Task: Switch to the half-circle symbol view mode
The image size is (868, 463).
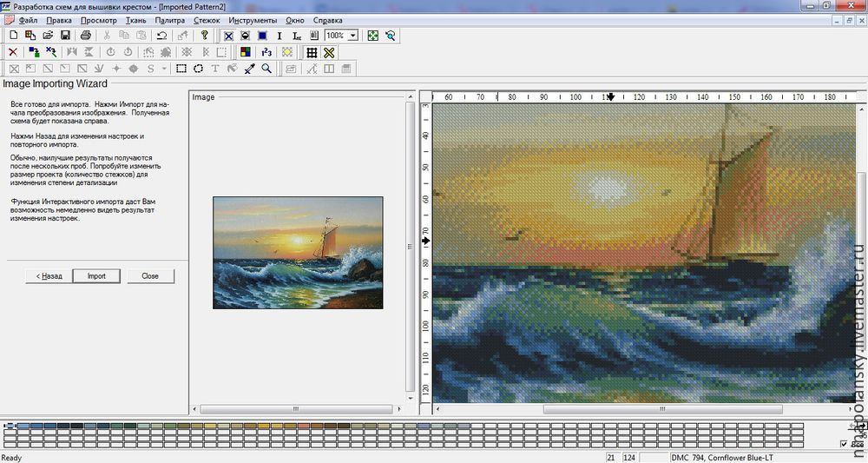Action: (246, 36)
